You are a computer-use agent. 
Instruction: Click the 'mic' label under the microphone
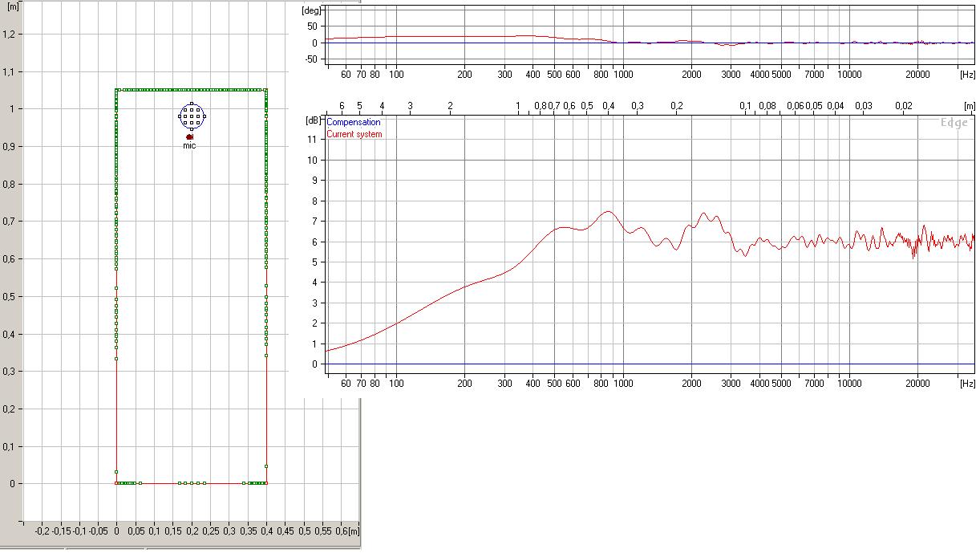[189, 146]
